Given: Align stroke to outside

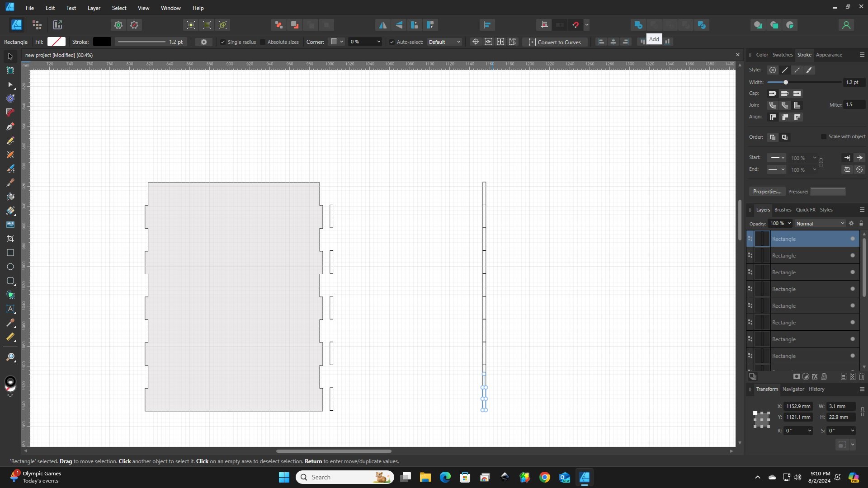Looking at the screenshot, I should pyautogui.click(x=797, y=117).
